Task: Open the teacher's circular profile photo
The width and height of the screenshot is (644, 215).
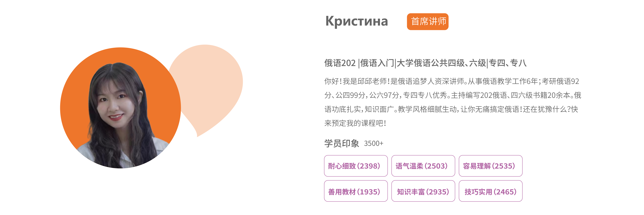Action: [x=121, y=108]
